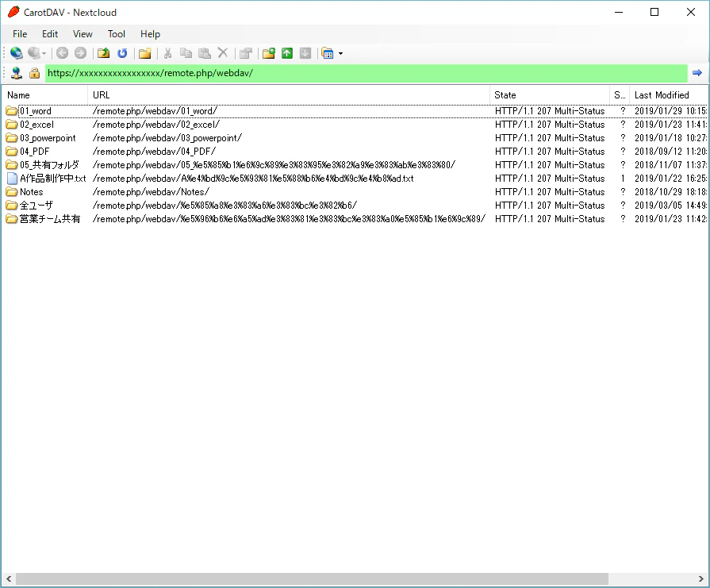Click the globe connect icon in toolbar
This screenshot has height=588, width=710.
click(17, 53)
